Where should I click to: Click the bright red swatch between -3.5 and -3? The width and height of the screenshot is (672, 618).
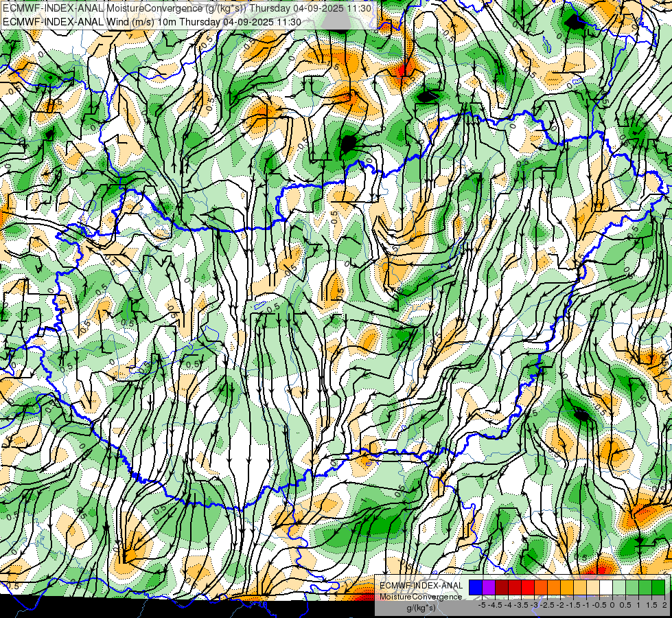528,588
